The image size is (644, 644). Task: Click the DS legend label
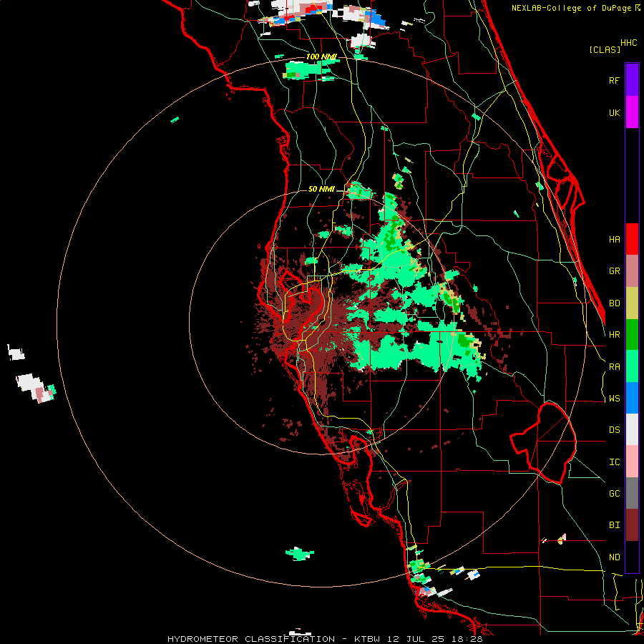click(614, 430)
